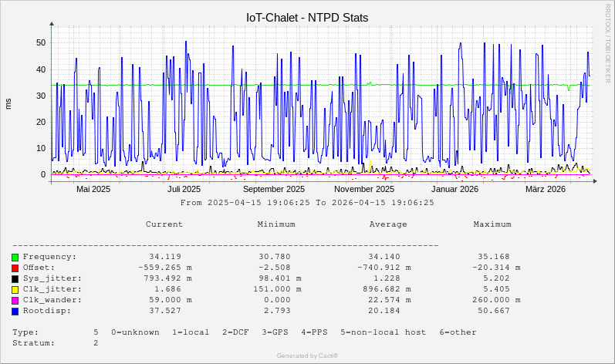Click the Maximum column header
Screen dimensions: 615x364
(x=492, y=224)
